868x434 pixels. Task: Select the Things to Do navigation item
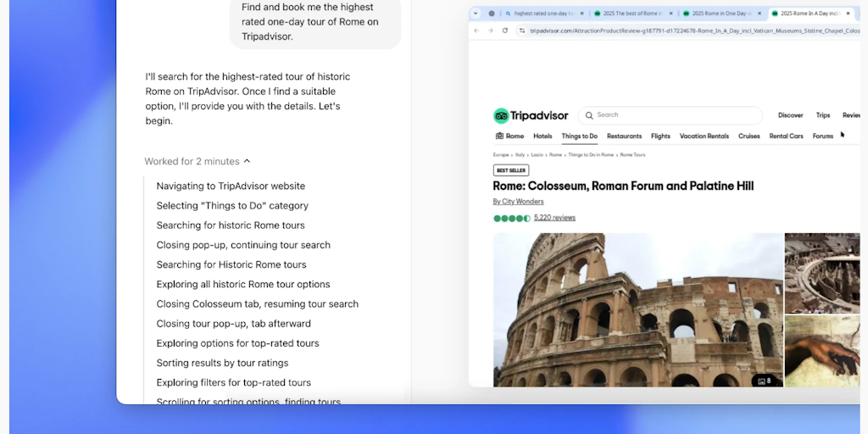click(x=580, y=136)
